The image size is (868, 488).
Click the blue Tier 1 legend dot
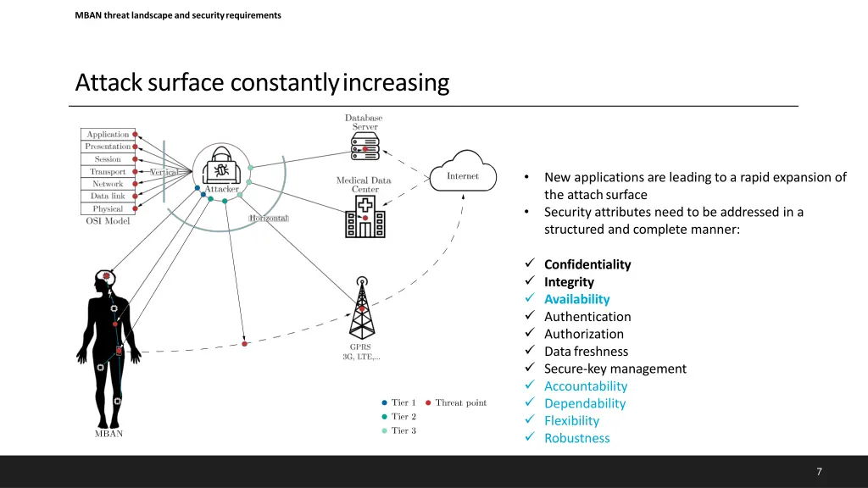[384, 402]
